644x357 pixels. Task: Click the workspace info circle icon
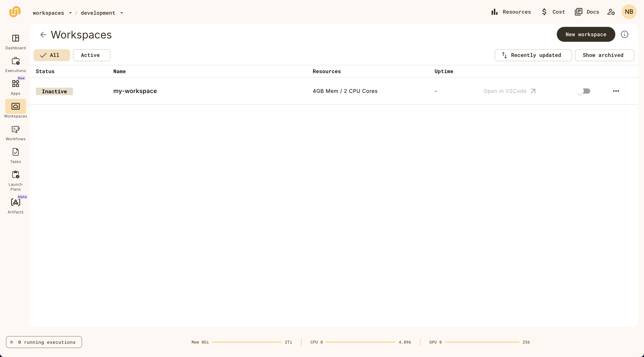click(624, 34)
